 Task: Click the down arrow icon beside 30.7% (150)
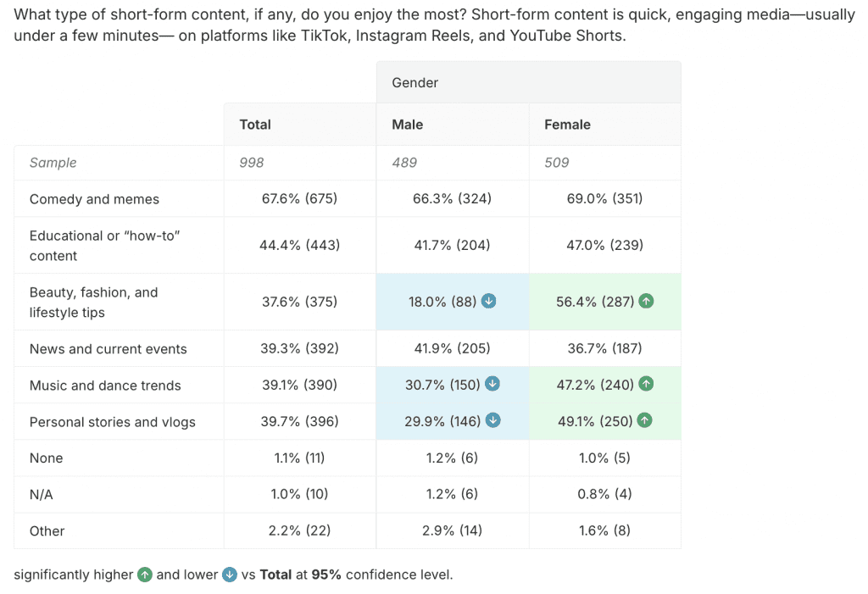[x=492, y=384]
